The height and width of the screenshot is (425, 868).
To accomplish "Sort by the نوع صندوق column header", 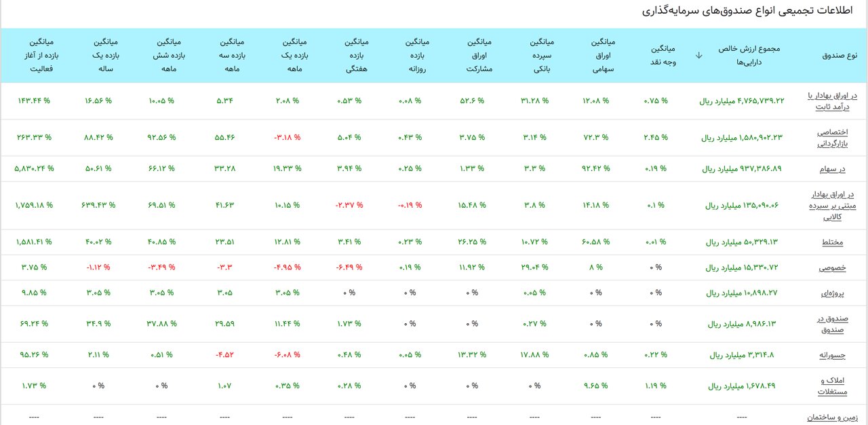I will tap(839, 55).
